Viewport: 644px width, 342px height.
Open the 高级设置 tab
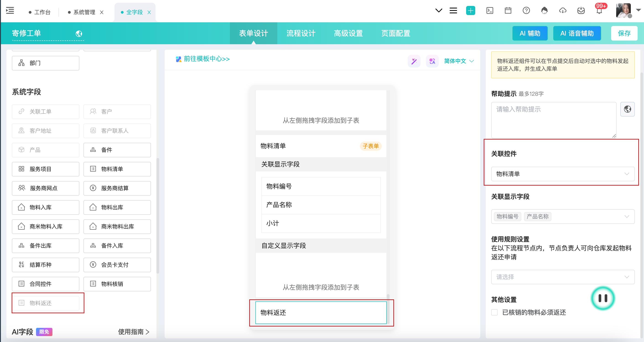[348, 33]
